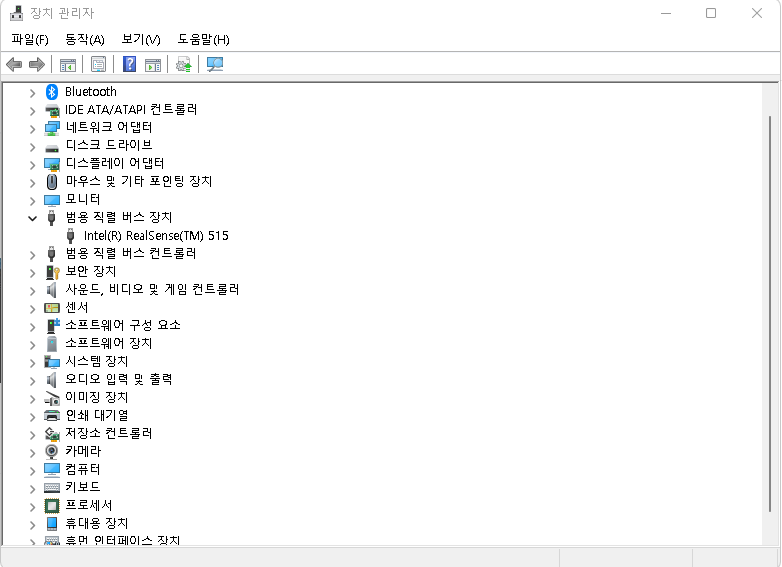Image resolution: width=782 pixels, height=567 pixels.
Task: Click the IDE ATA/ATAPI 컨트롤러 icon
Action: 52,110
